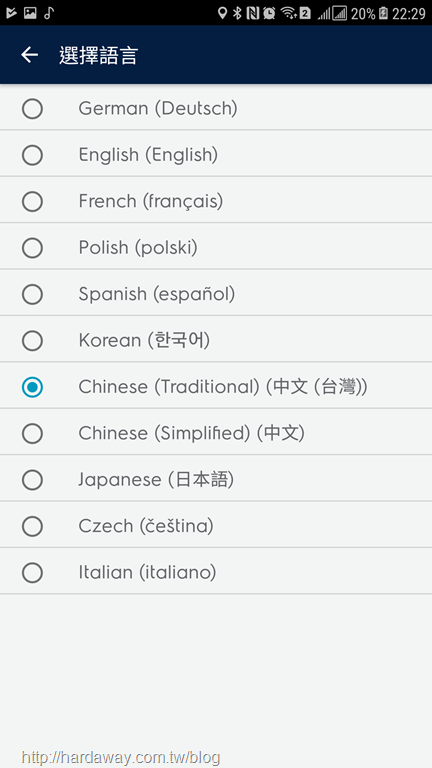Viewport: 432px width, 768px height.
Task: Select the Italian (italiano) radio button
Action: [32, 573]
